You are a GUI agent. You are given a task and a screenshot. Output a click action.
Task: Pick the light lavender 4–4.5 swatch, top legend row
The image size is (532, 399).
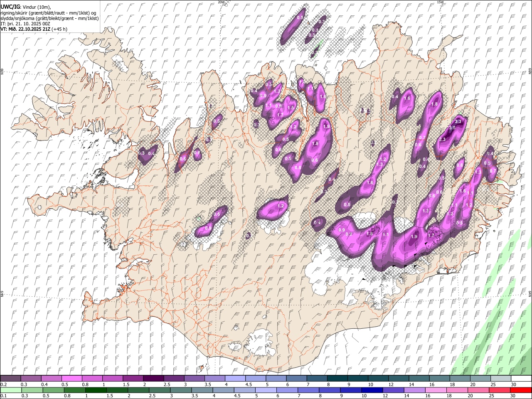tap(235, 378)
